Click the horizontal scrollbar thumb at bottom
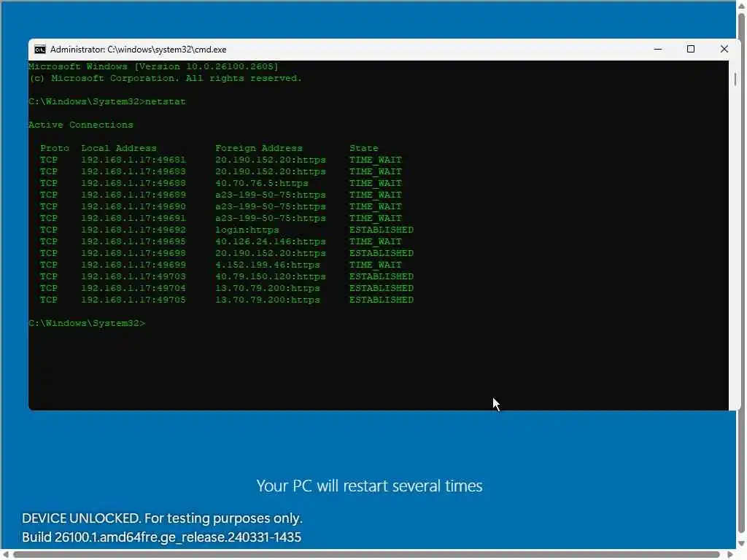The width and height of the screenshot is (747, 560). pyautogui.click(x=366, y=554)
